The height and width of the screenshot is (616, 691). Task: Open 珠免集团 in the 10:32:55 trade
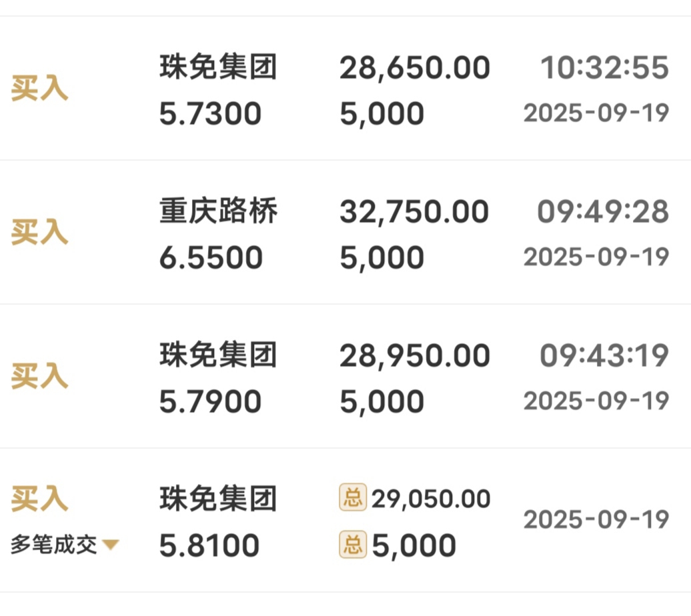pyautogui.click(x=218, y=67)
